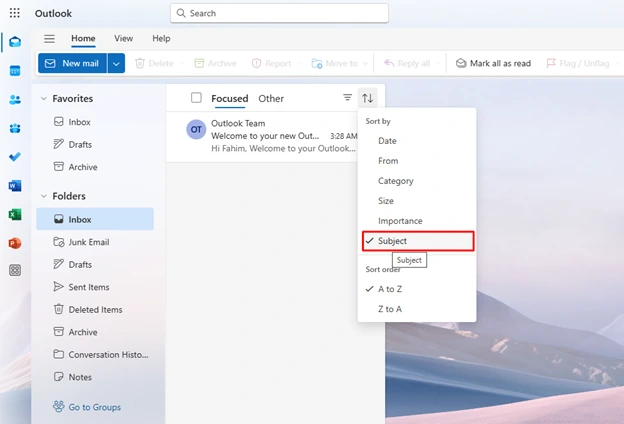This screenshot has width=624, height=424.
Task: Open Drafts under Favorites
Action: 95,144
